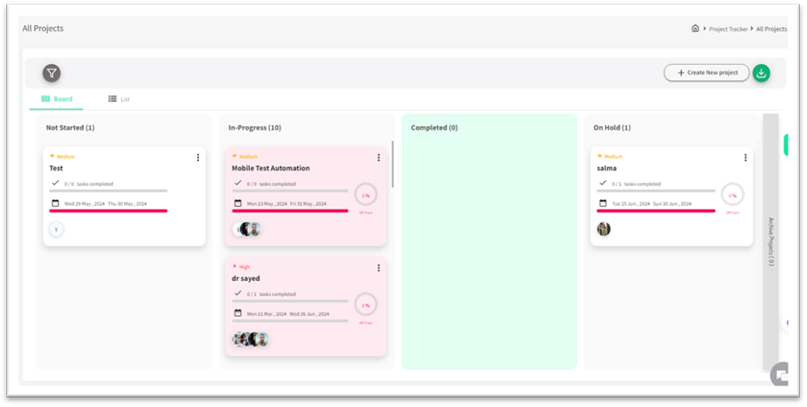Click the member avatar on salma card

click(x=604, y=229)
